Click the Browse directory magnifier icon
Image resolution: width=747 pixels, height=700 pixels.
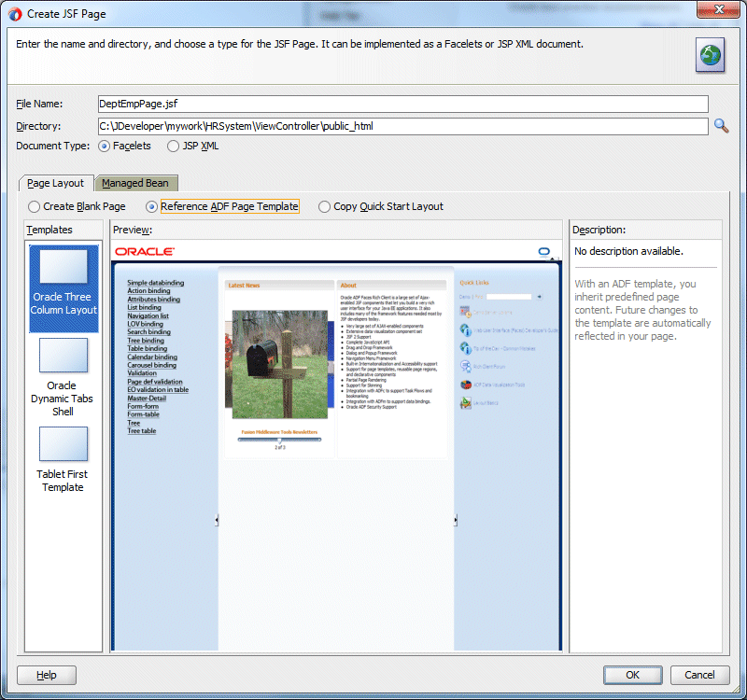[x=721, y=126]
